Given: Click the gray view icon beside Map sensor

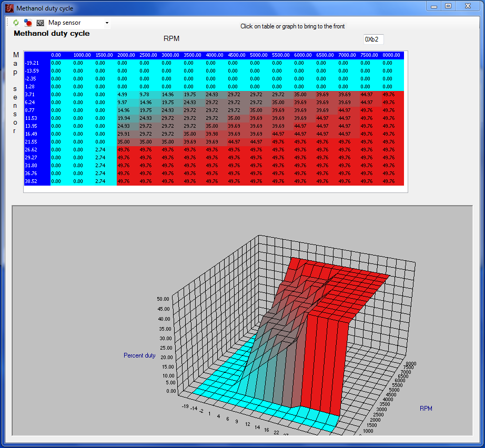Looking at the screenshot, I should tap(40, 23).
